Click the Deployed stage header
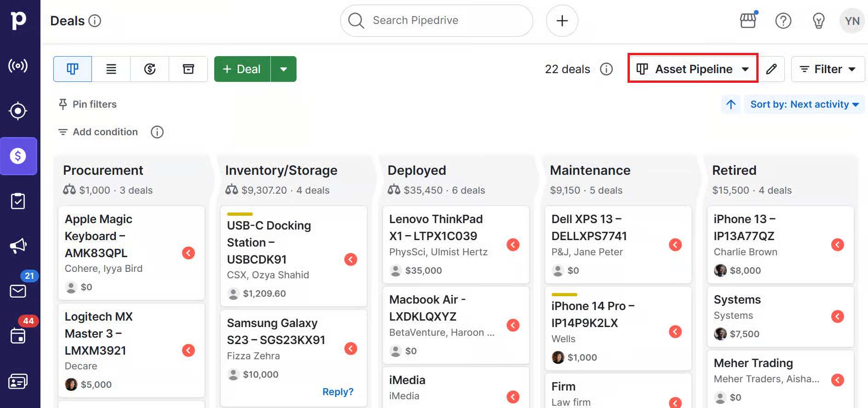 click(417, 170)
